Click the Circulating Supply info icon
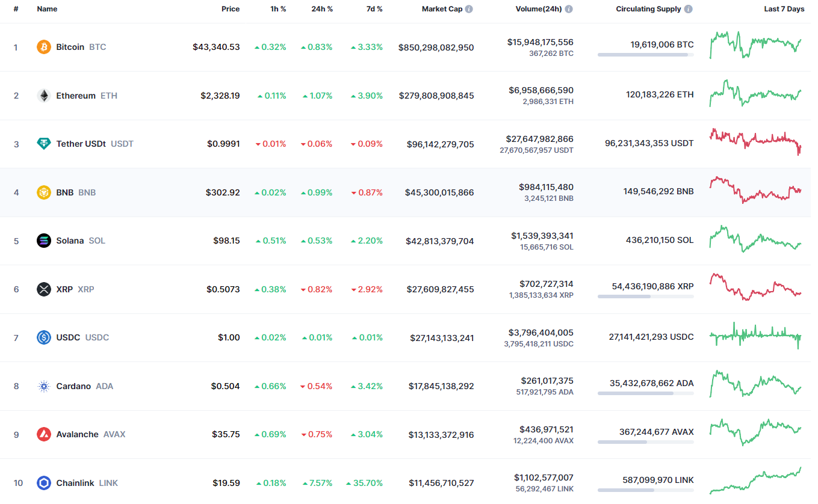The image size is (818, 504). 688,9
